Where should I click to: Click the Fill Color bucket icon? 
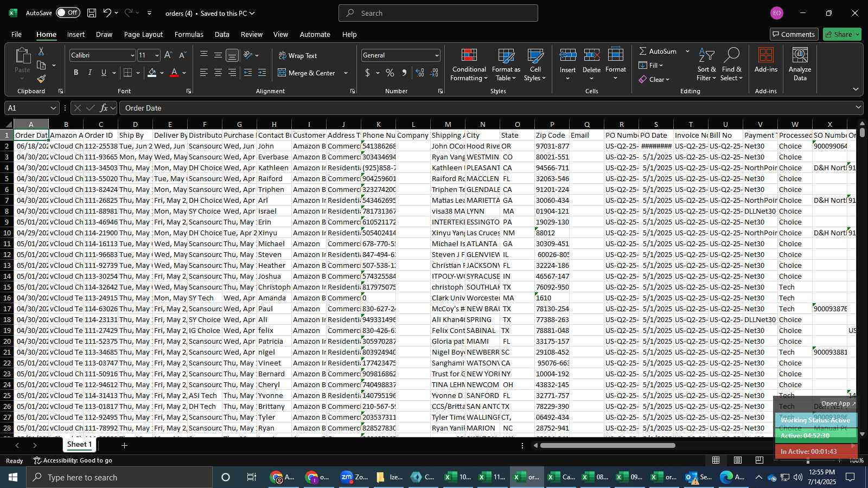point(152,73)
